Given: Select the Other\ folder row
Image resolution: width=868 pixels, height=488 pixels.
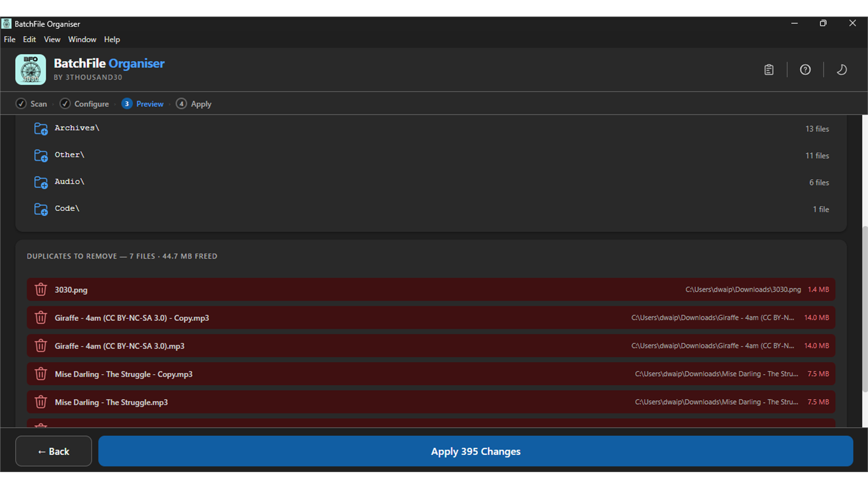Looking at the screenshot, I should point(431,155).
